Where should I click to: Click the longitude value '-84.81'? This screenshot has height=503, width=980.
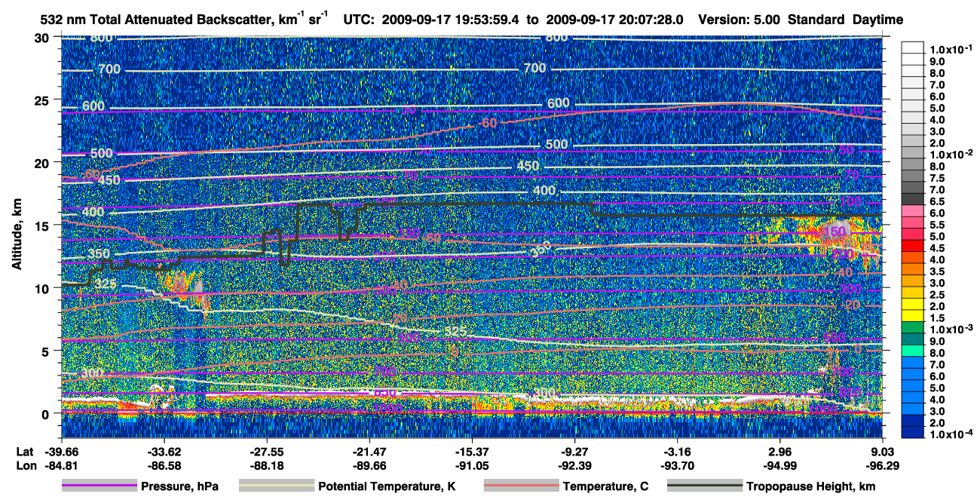pyautogui.click(x=61, y=466)
